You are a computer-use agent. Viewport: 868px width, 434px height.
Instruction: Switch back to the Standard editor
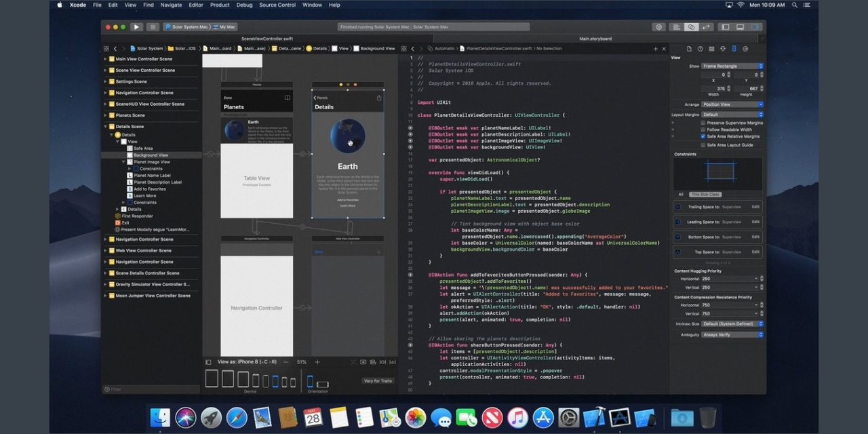(x=677, y=27)
